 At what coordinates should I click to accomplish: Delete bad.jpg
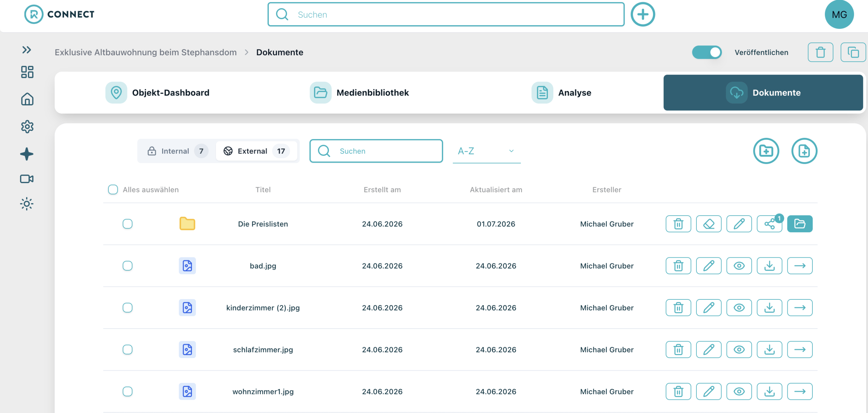678,266
